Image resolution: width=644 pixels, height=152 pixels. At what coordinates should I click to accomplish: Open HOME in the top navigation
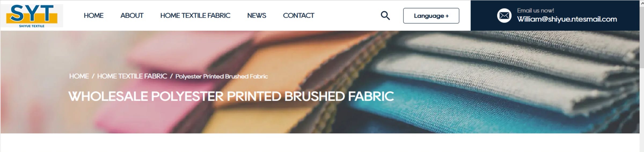pos(93,16)
